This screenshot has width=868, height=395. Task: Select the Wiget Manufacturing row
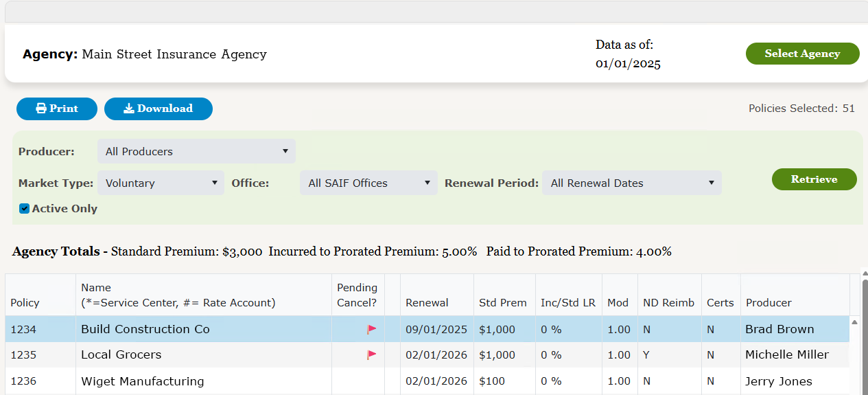click(x=143, y=381)
